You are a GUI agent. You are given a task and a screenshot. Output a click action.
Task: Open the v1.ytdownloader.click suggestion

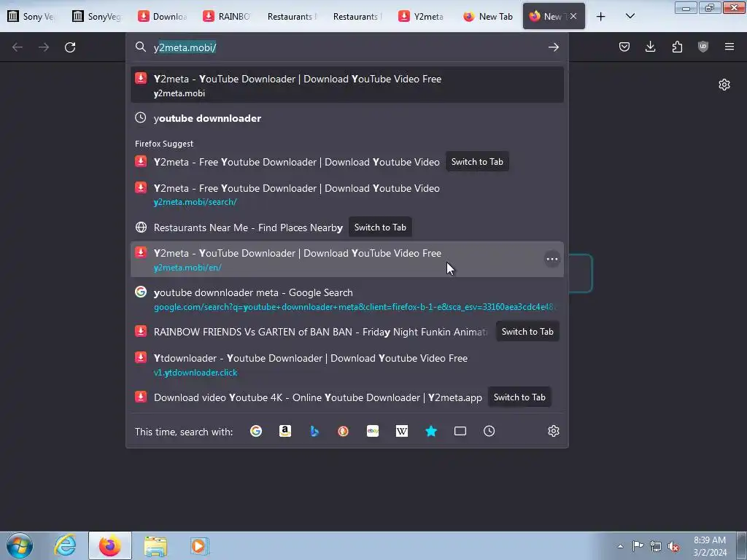347,365
